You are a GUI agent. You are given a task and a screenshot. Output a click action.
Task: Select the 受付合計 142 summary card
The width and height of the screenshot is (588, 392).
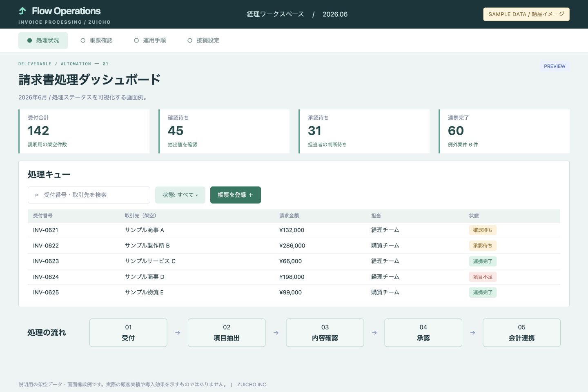pyautogui.click(x=84, y=131)
